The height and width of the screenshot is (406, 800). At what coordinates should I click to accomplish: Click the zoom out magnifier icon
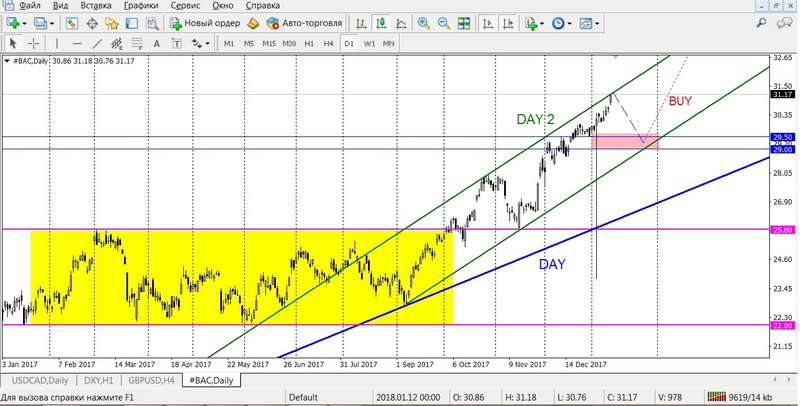(443, 23)
